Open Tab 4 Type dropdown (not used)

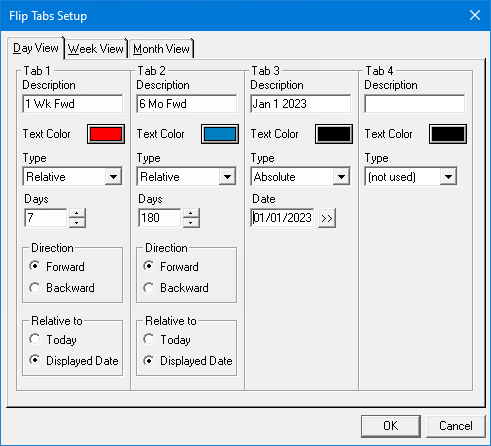click(x=411, y=176)
